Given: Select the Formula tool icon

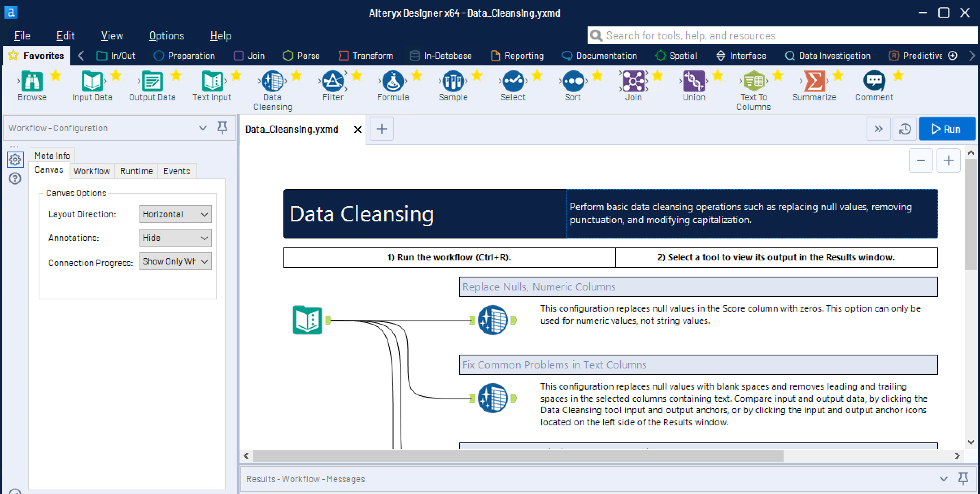Looking at the screenshot, I should [x=393, y=81].
